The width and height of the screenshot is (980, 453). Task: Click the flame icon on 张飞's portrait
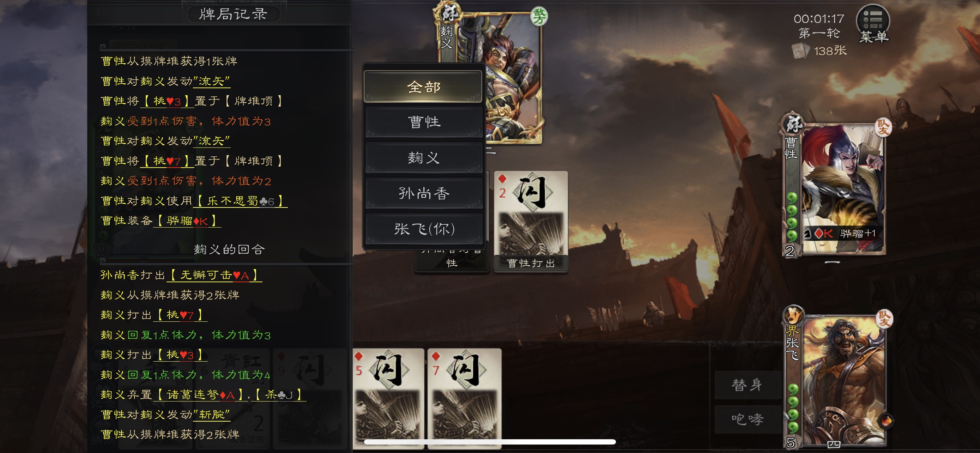pyautogui.click(x=887, y=420)
